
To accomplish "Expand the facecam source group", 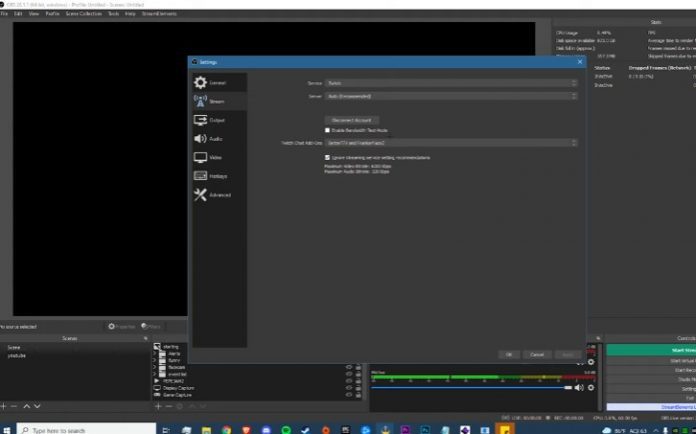I will pos(155,367).
